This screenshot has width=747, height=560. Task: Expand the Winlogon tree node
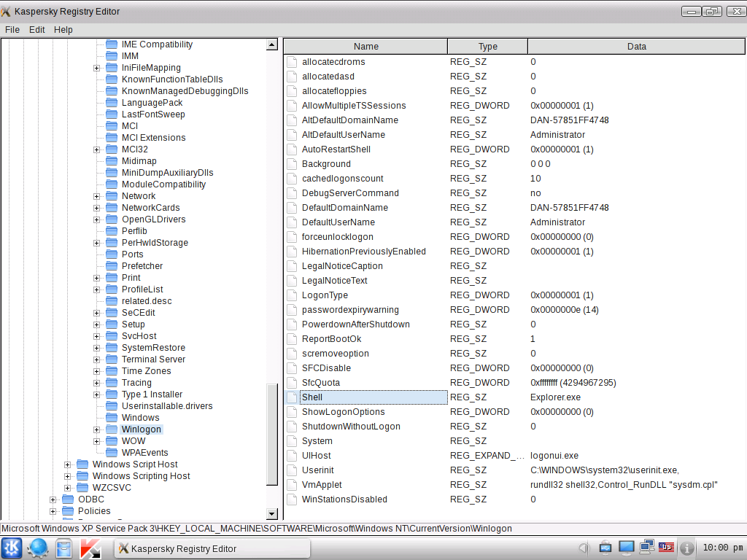97,429
